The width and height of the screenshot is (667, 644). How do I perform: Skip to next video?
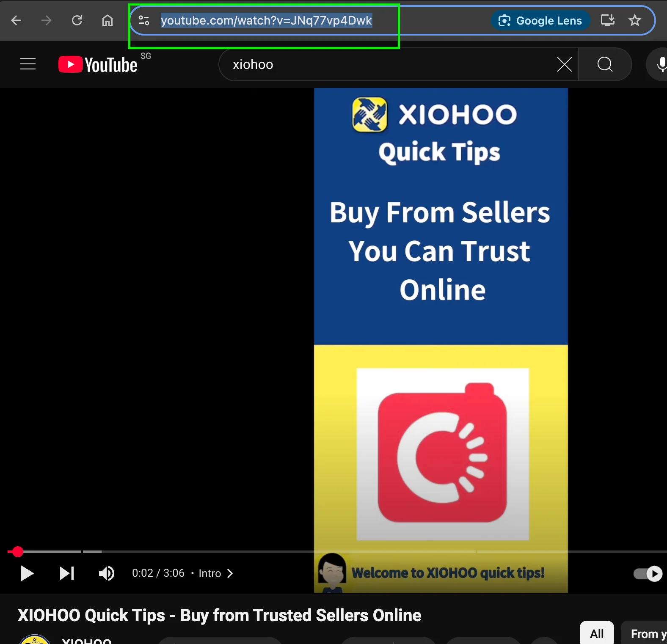click(66, 573)
